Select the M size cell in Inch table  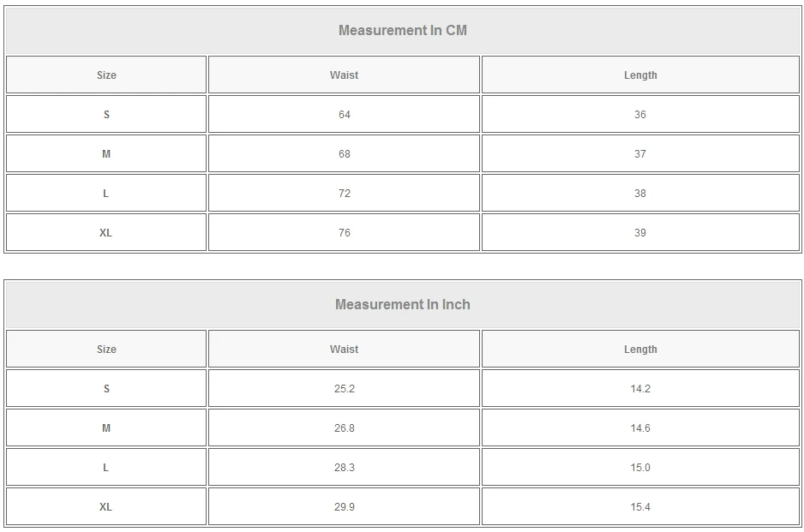[x=106, y=428]
